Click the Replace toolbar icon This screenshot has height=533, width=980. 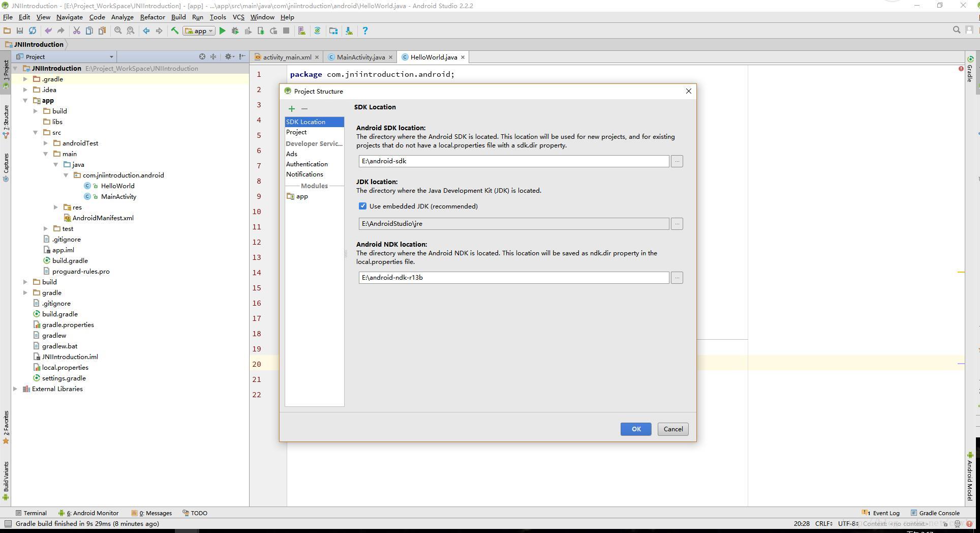click(131, 31)
